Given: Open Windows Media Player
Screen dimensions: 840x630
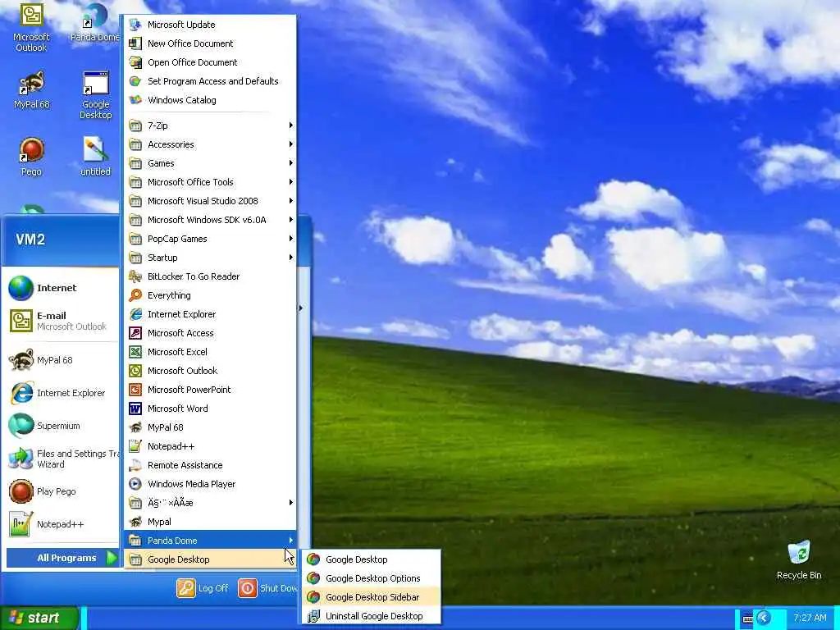Looking at the screenshot, I should pyautogui.click(x=210, y=484).
